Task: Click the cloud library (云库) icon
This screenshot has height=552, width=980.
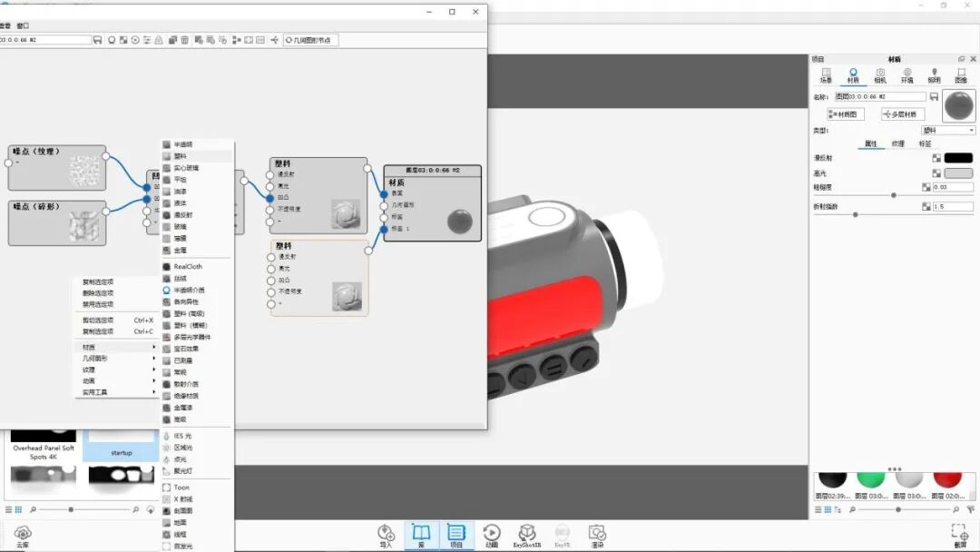Action: click(x=22, y=535)
